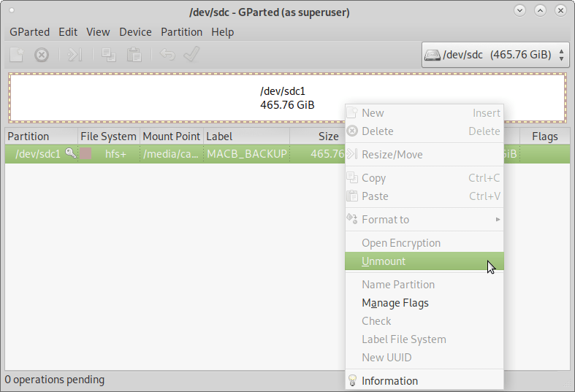Click the File System column header
The image size is (575, 392).
(x=109, y=137)
